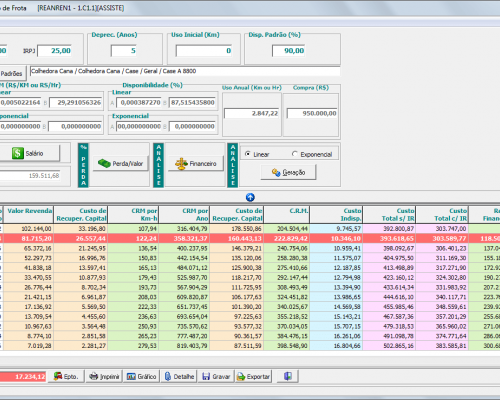This screenshot has width=500, height=400.
Task: Click the C.R.M. column header
Action: (287, 215)
